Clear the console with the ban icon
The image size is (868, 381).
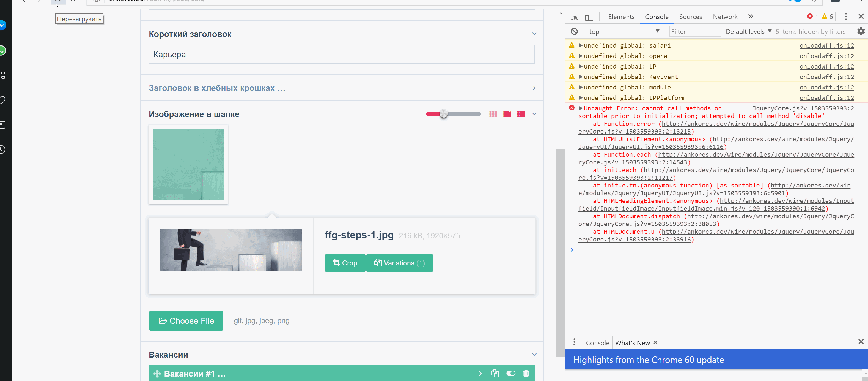click(x=574, y=31)
